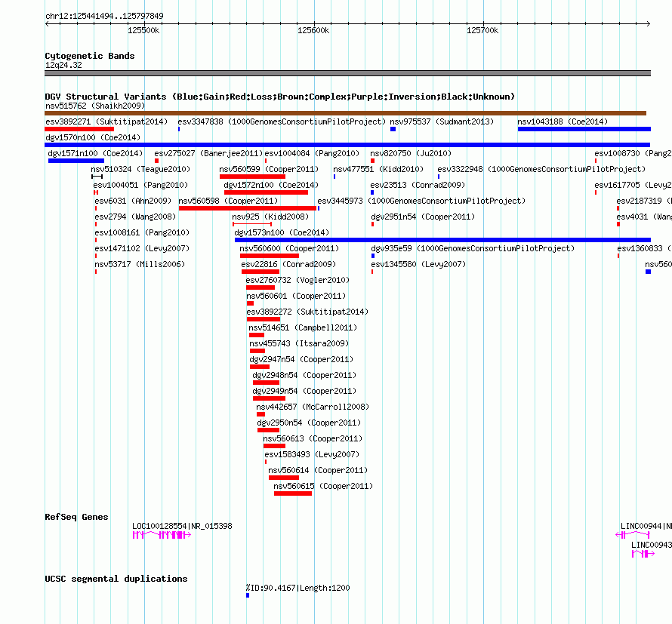Click the red loss bar of nsv560598 (Cooper2011)

tap(248, 208)
